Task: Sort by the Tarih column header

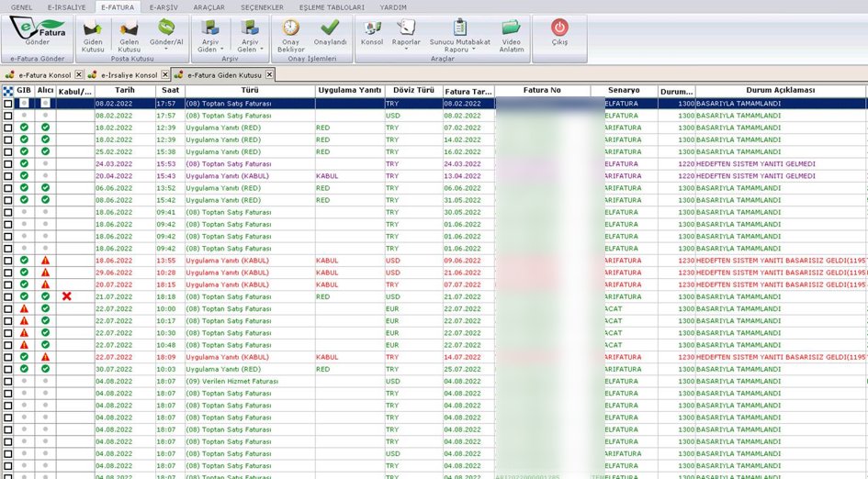Action: 125,91
